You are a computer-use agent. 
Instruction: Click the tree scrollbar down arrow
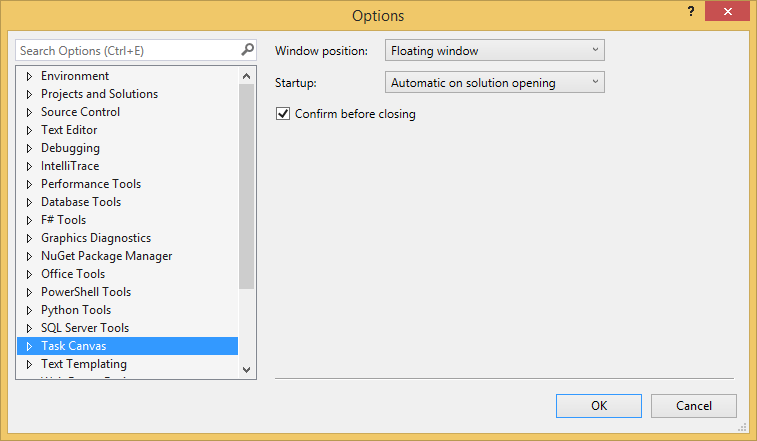point(247,369)
